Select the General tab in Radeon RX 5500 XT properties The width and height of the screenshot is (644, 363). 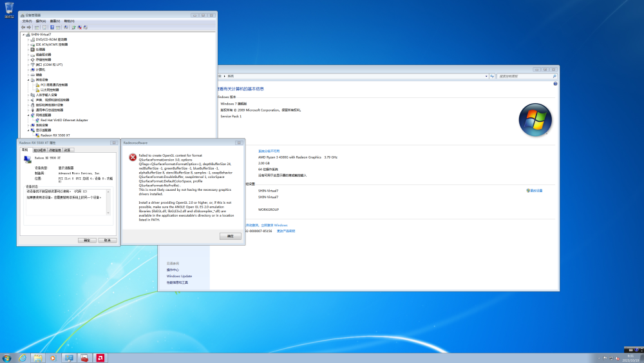tap(25, 150)
